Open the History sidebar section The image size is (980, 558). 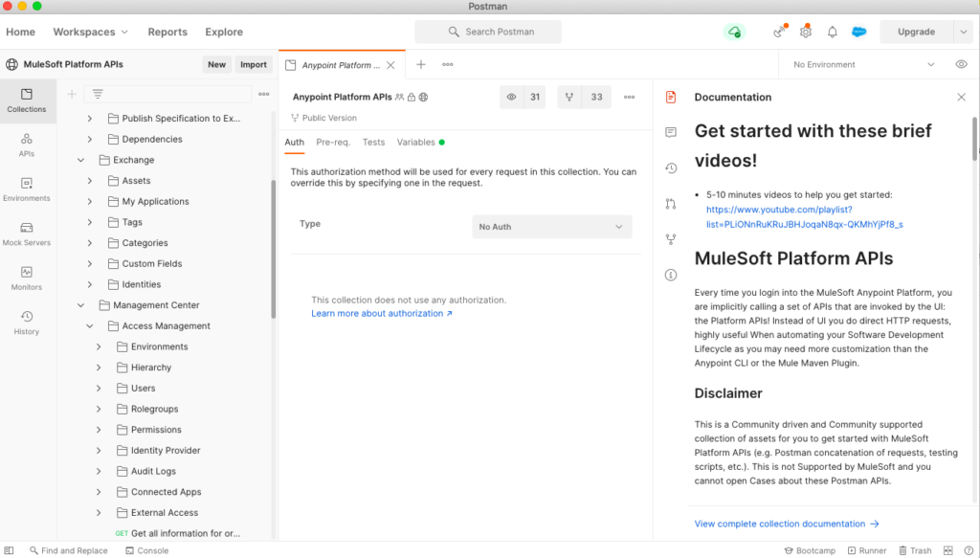26,323
